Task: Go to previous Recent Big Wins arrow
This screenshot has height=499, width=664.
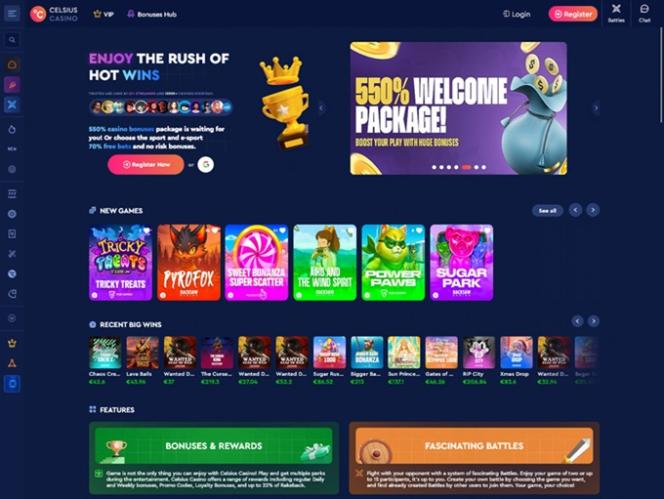Action: pos(577,321)
